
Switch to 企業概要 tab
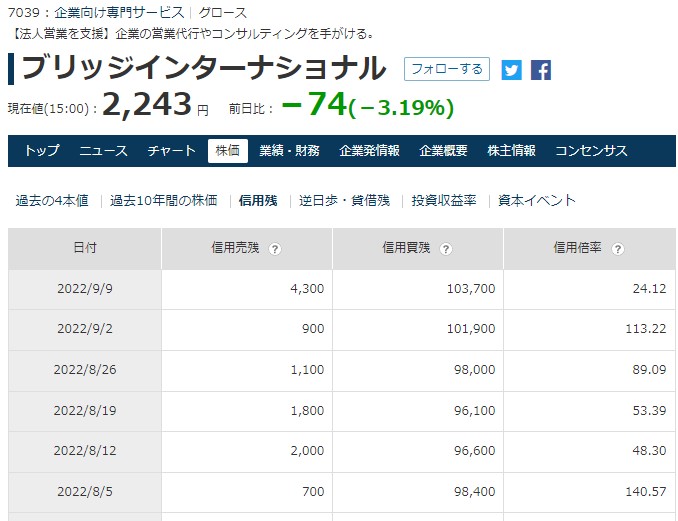(443, 150)
